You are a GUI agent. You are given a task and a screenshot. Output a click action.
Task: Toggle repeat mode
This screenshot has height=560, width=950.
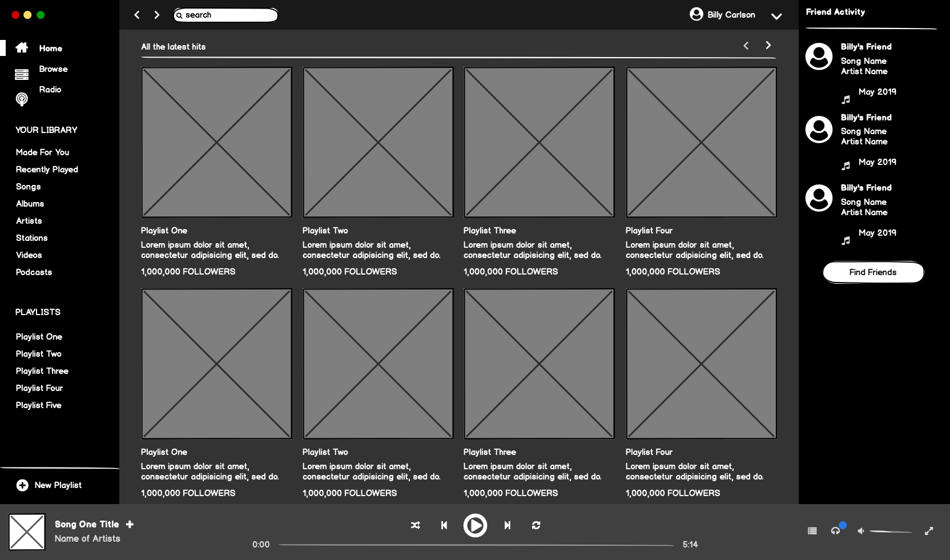coord(536,525)
